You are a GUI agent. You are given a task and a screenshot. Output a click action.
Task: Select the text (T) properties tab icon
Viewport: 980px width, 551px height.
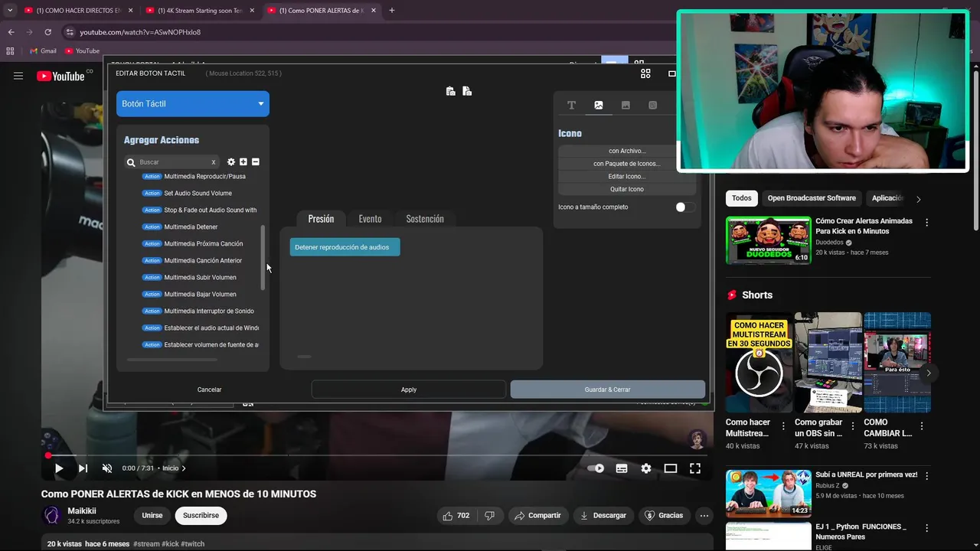click(571, 105)
